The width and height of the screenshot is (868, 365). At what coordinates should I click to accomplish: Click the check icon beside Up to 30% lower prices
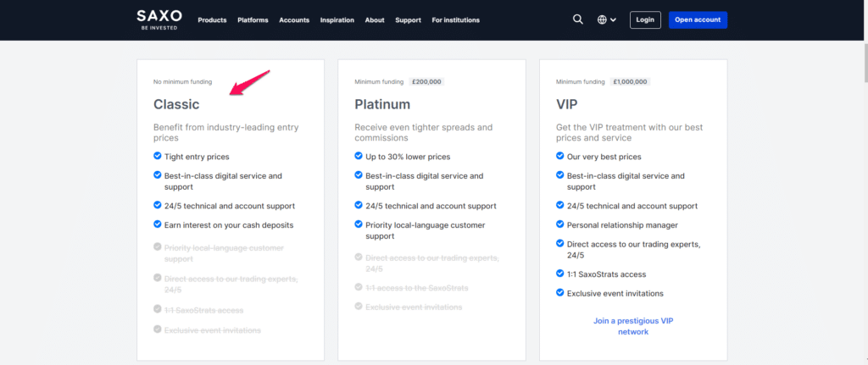click(x=359, y=157)
